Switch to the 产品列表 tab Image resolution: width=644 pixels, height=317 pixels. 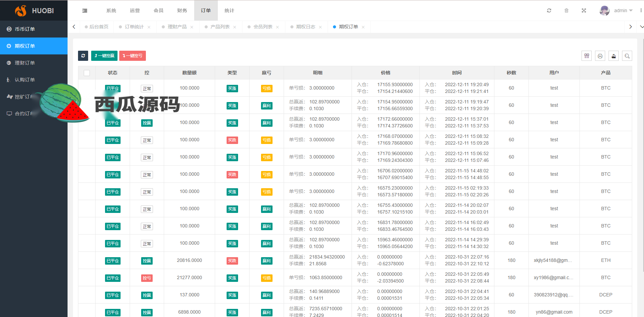point(220,27)
